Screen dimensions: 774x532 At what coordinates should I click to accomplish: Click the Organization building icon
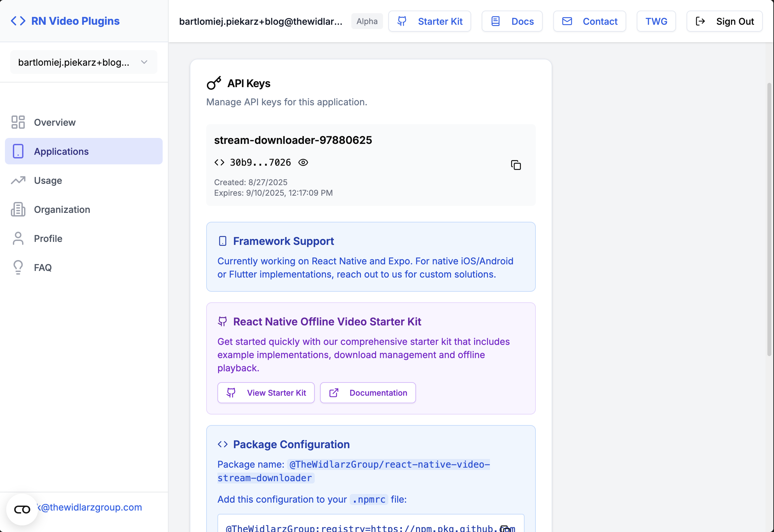18,209
